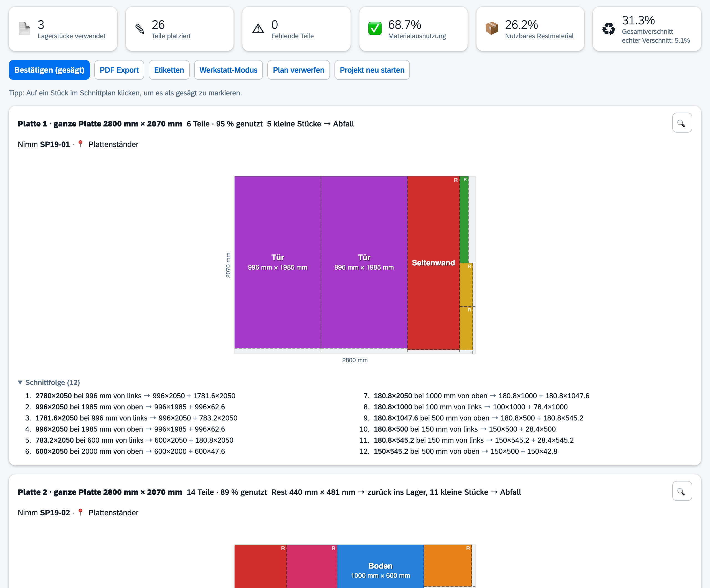Viewport: 710px width, 588px height.
Task: Click the green checkmark Materialausnutzung icon
Action: pyautogui.click(x=375, y=28)
